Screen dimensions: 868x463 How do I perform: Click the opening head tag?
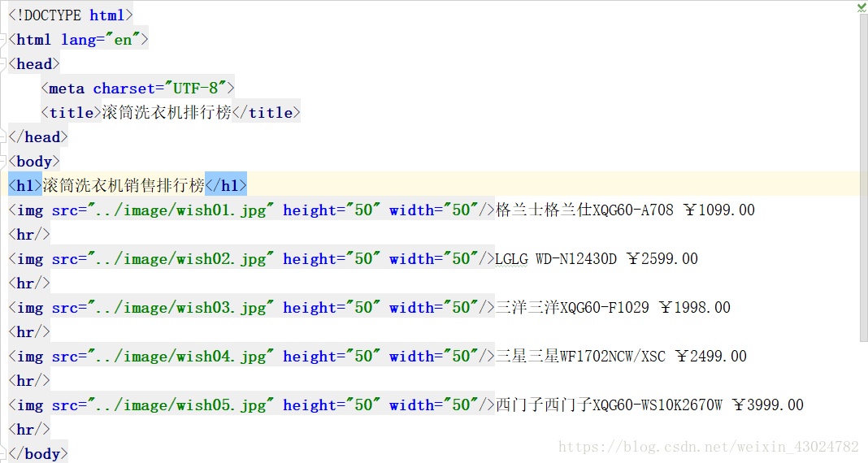(34, 64)
